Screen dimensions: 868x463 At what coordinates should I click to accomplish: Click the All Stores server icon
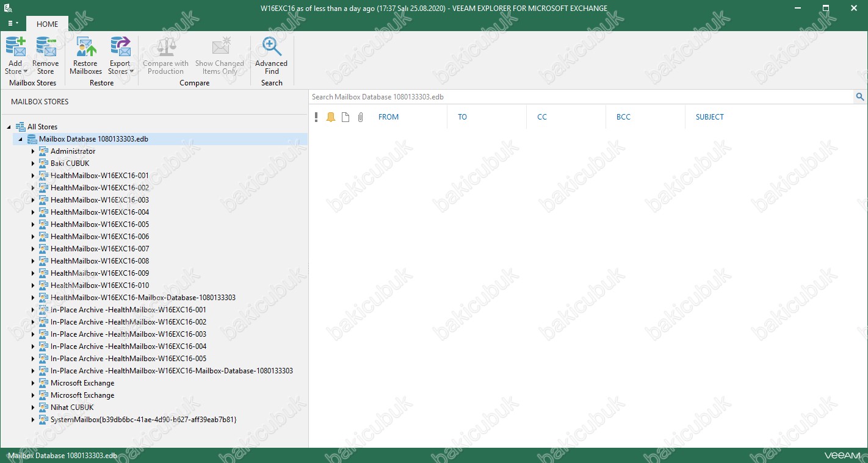point(20,127)
